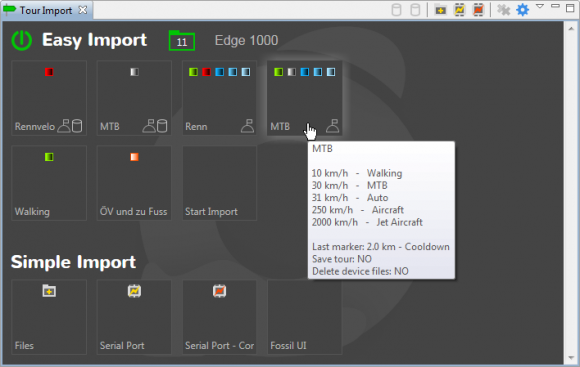Click the grayed remove tours toolbar icon
Viewport: 580px width, 367px height.
pos(503,10)
